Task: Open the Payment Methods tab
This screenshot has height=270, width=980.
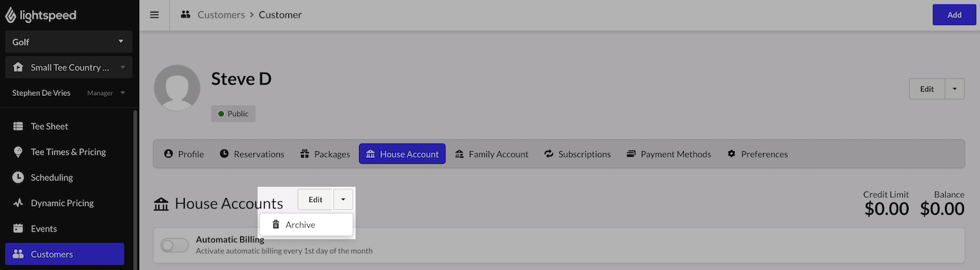Action: [x=669, y=154]
